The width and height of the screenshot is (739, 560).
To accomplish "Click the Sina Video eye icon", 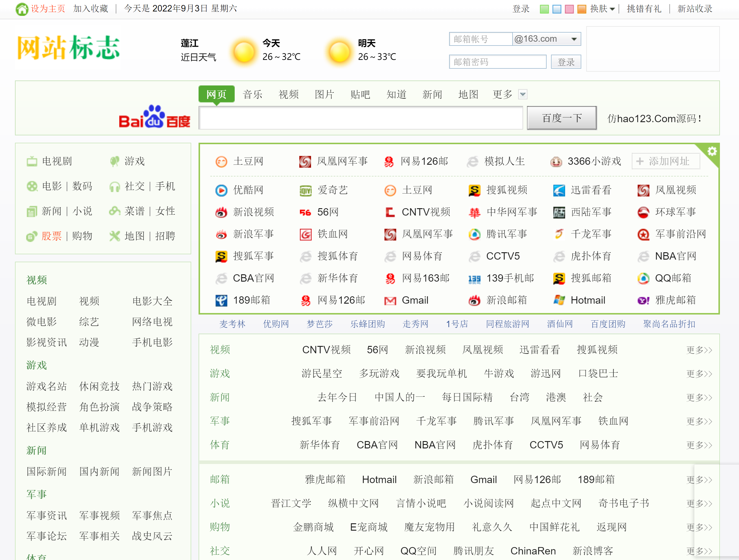I will coord(221,212).
